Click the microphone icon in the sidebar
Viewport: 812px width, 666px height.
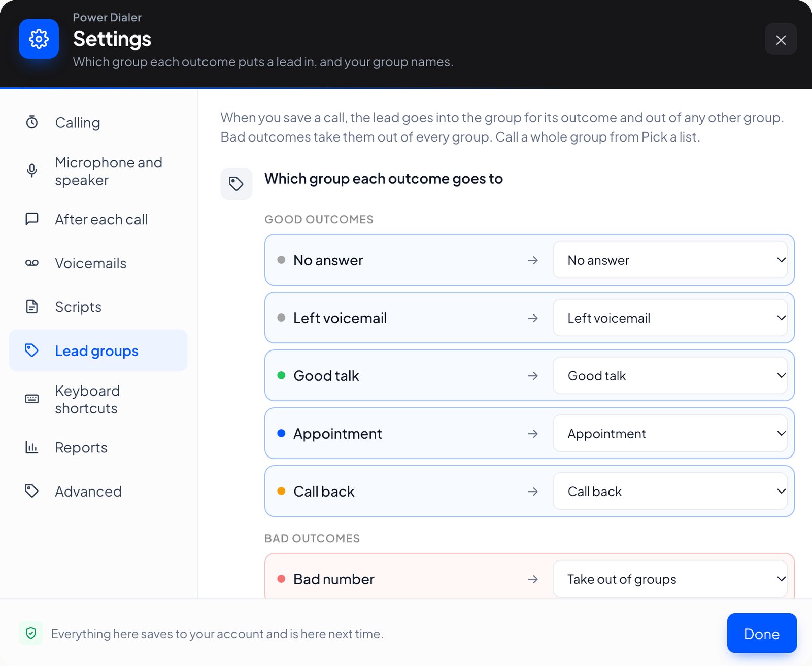[x=32, y=171]
